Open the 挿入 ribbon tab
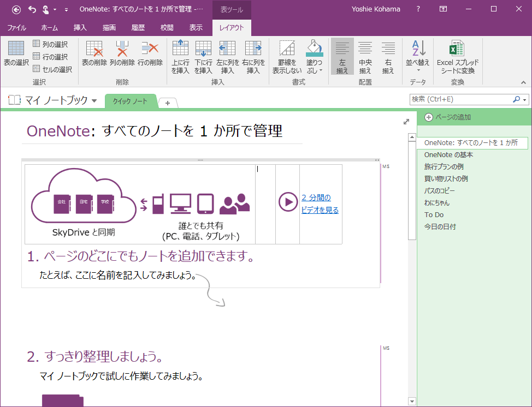This screenshot has height=407, width=532. click(x=80, y=28)
